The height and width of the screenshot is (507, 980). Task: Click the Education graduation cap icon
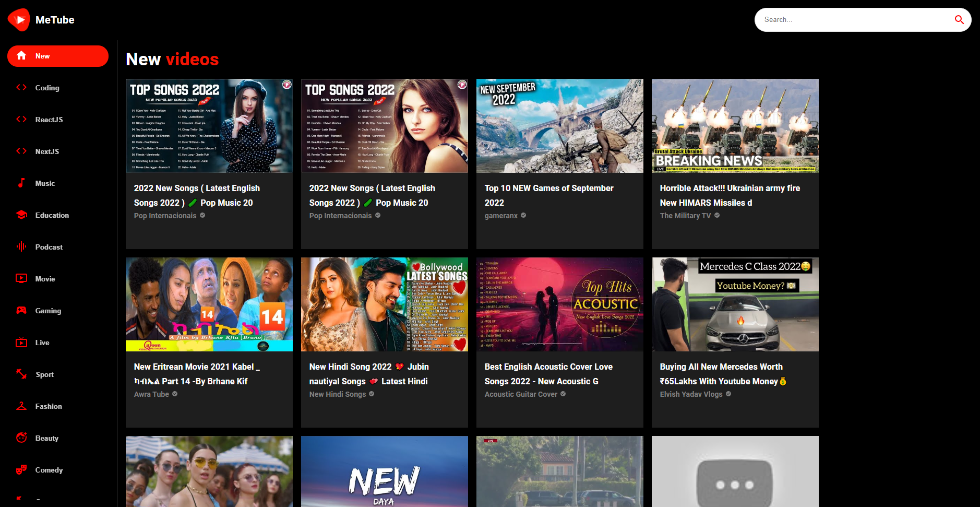pos(21,215)
